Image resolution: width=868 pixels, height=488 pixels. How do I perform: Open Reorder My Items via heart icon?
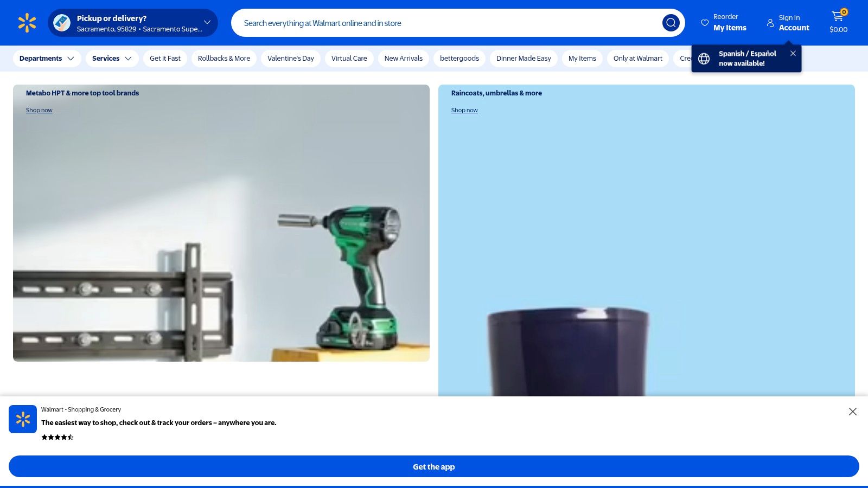coord(704,23)
